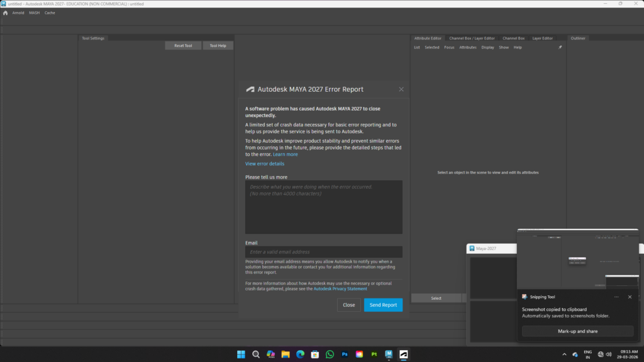Open Attribute Editor Focus menu
644x362 pixels.
[x=449, y=47]
